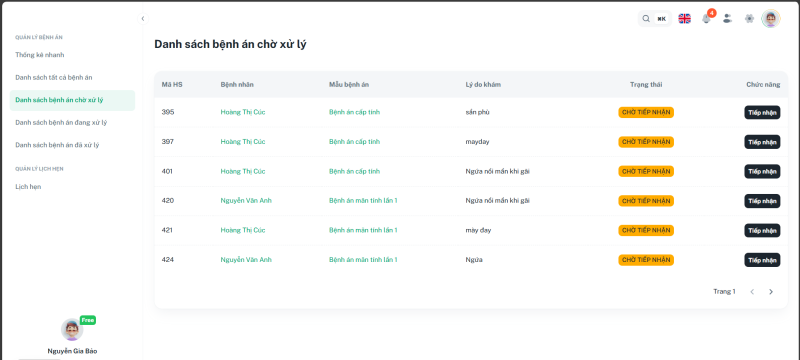Click Tiếp nhận for record 397
Screen dimensions: 800x360
762,142
